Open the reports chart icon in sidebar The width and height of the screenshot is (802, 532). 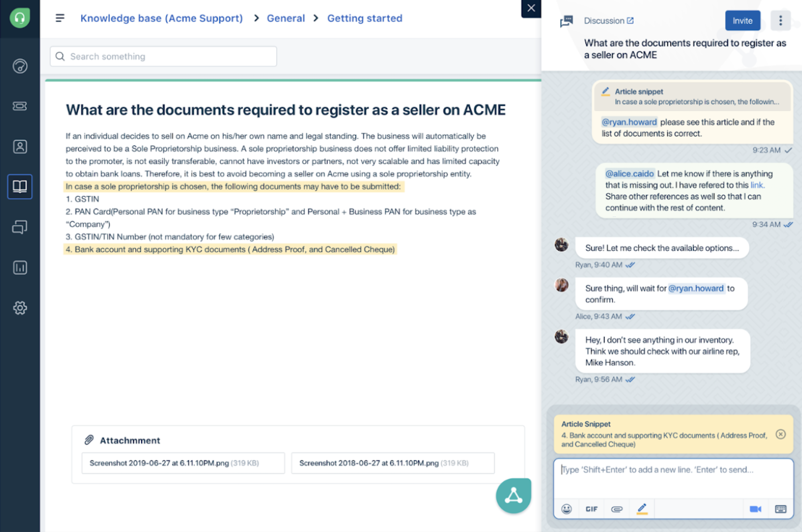[x=20, y=267]
